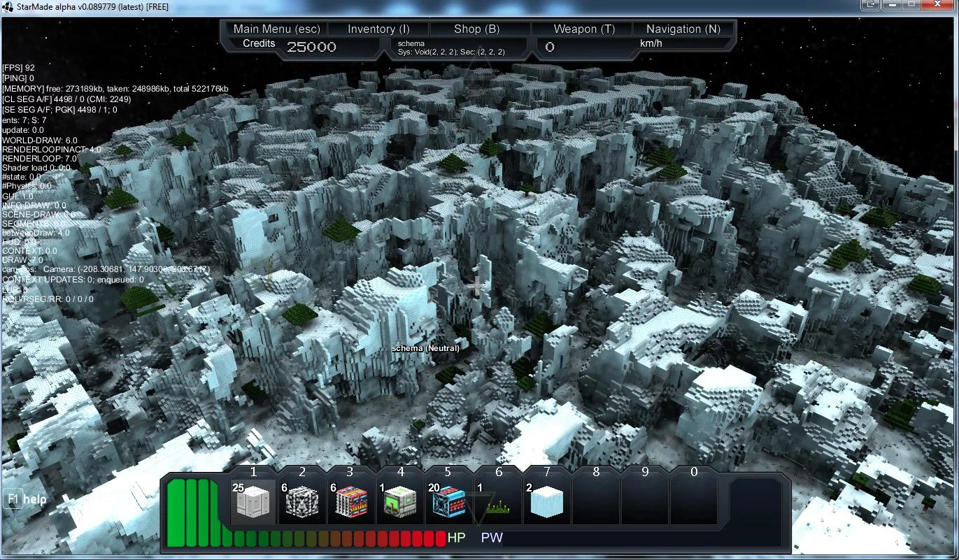959x560 pixels.
Task: Click the "RENDERLOOP: 7.0" debug line
Action: tap(40, 159)
